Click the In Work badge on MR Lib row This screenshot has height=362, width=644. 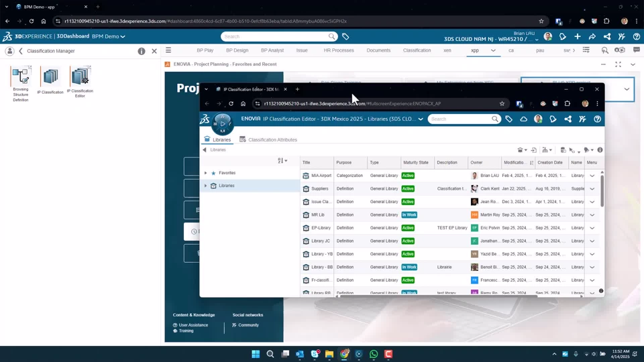tap(409, 215)
